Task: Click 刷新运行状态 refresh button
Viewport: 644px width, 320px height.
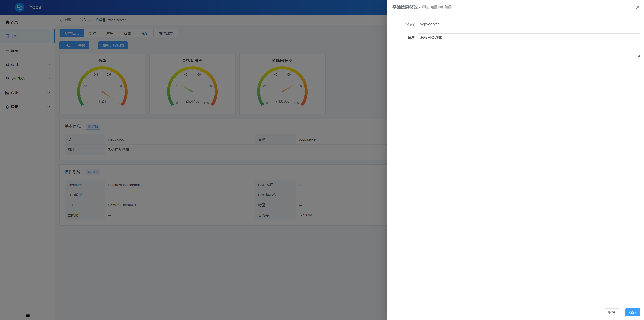Action: pyautogui.click(x=113, y=45)
